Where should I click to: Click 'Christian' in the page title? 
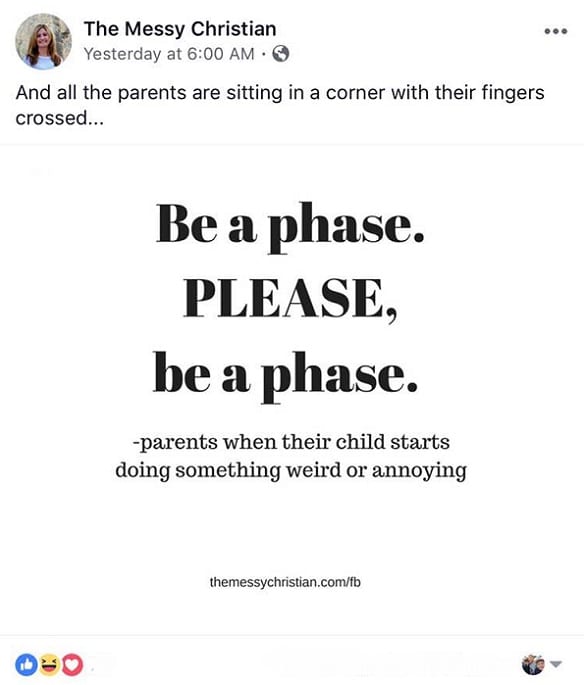tap(234, 29)
